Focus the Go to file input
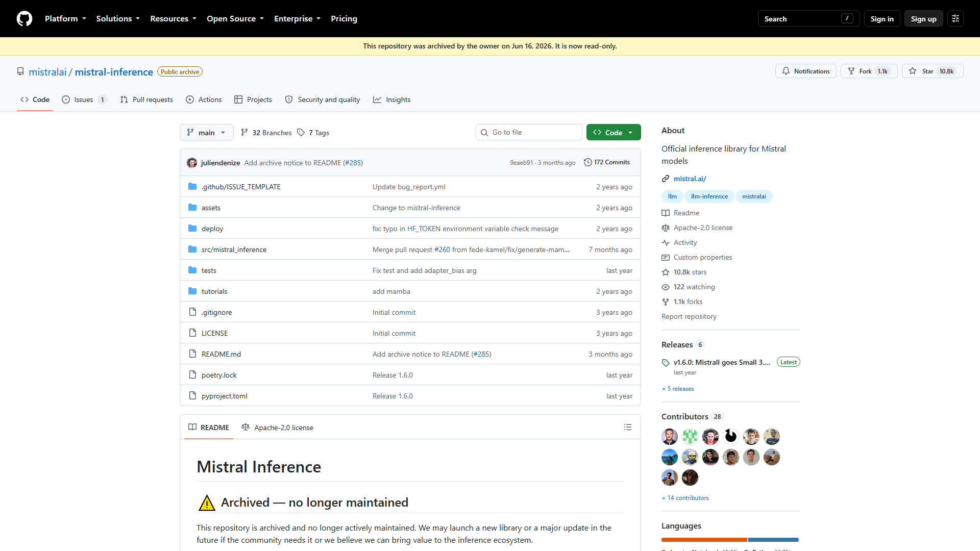This screenshot has width=980, height=551. pos(529,132)
